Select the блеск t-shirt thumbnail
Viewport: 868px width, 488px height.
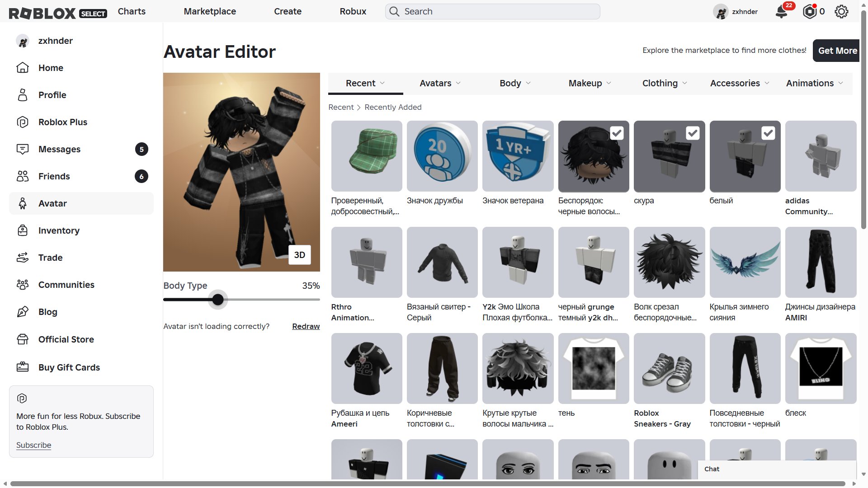coord(821,368)
